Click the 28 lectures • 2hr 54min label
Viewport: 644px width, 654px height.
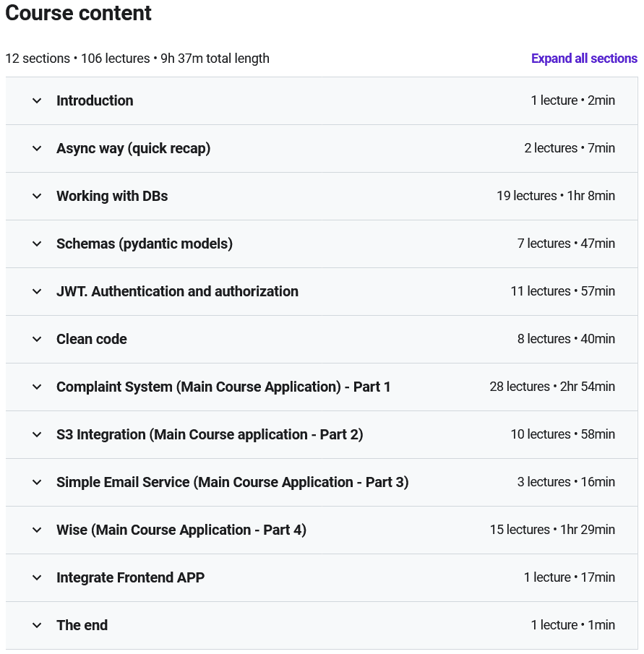[x=552, y=387]
